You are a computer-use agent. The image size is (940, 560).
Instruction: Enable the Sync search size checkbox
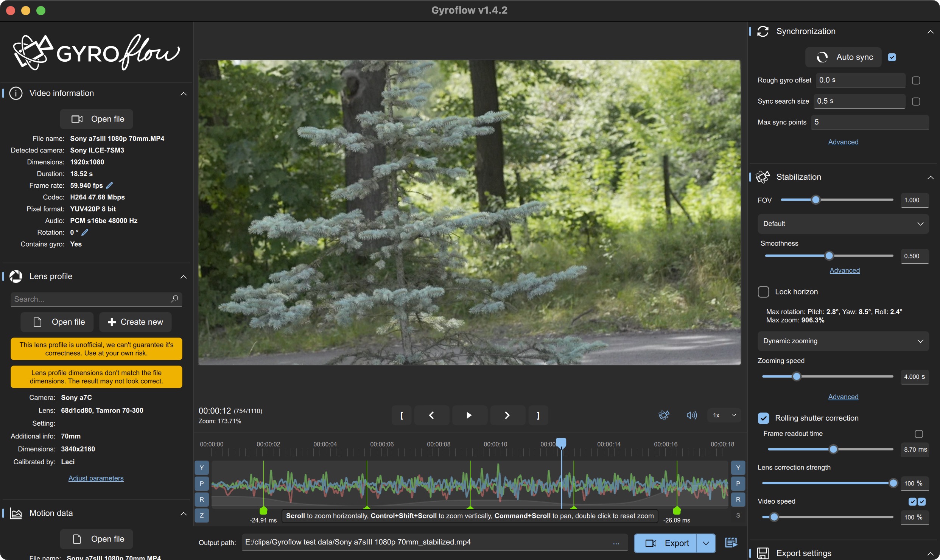pos(916,101)
